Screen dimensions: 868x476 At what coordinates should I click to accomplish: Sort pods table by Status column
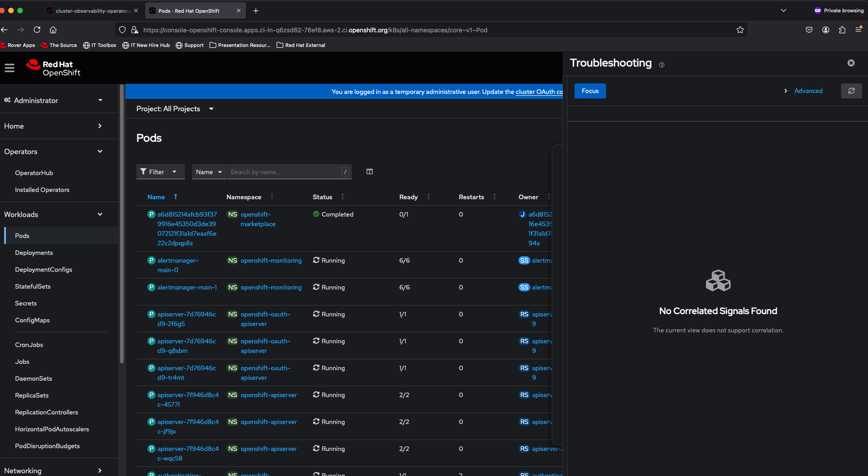point(322,197)
